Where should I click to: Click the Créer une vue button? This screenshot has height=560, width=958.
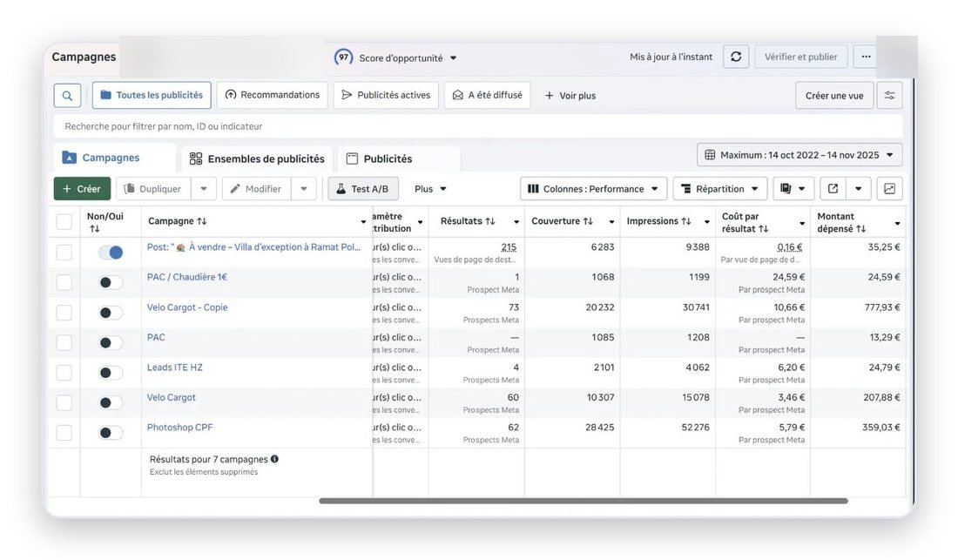[x=834, y=96]
